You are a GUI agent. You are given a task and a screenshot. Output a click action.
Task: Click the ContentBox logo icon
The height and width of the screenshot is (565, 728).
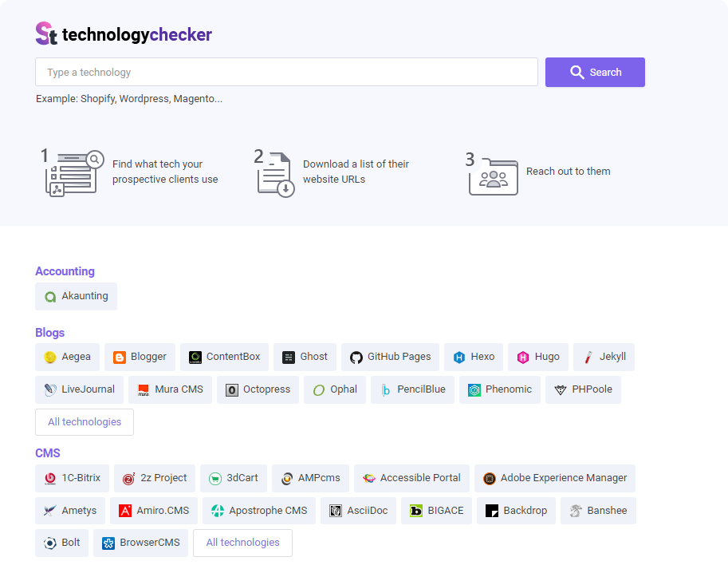click(x=195, y=358)
